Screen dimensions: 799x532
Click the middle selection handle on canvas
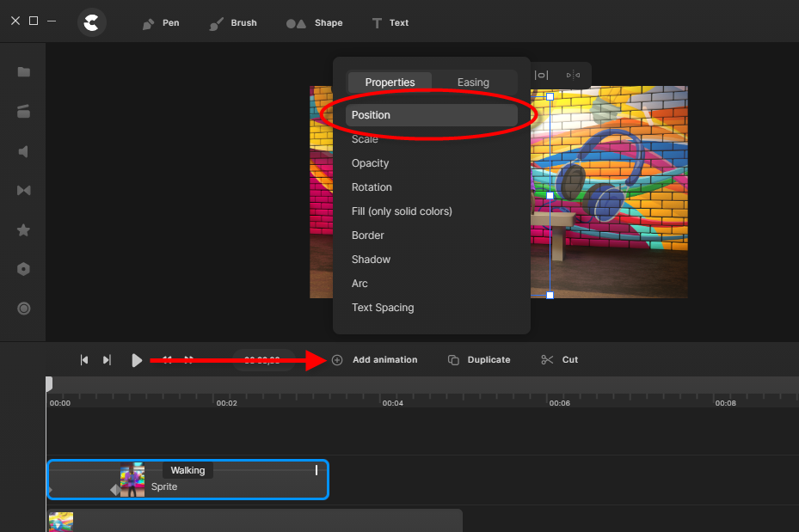pyautogui.click(x=550, y=195)
